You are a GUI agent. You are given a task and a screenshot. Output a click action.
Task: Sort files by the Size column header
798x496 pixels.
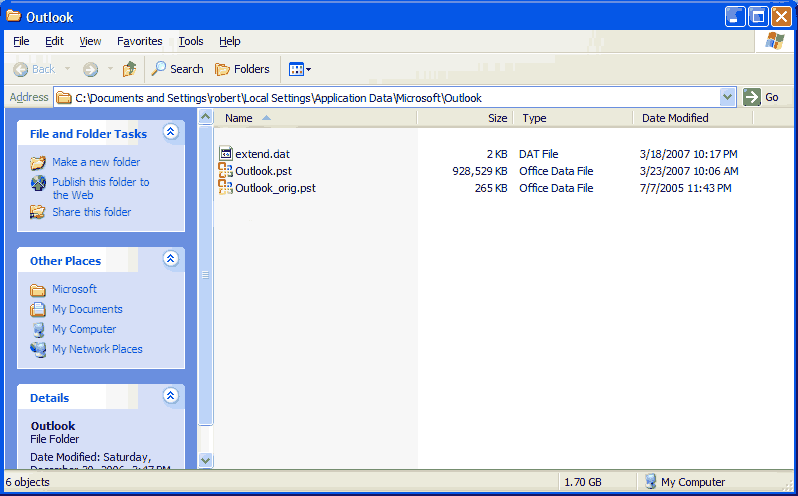click(465, 118)
